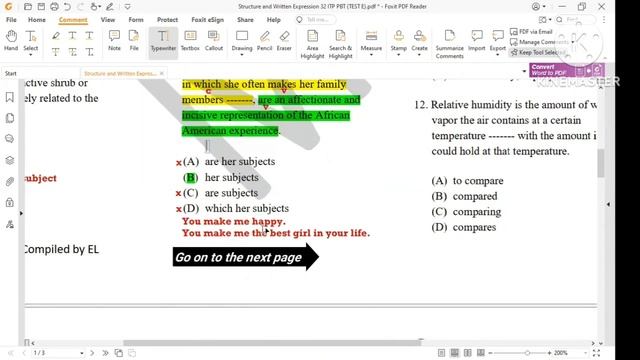Click the Save icon in quick access

coord(41,7)
